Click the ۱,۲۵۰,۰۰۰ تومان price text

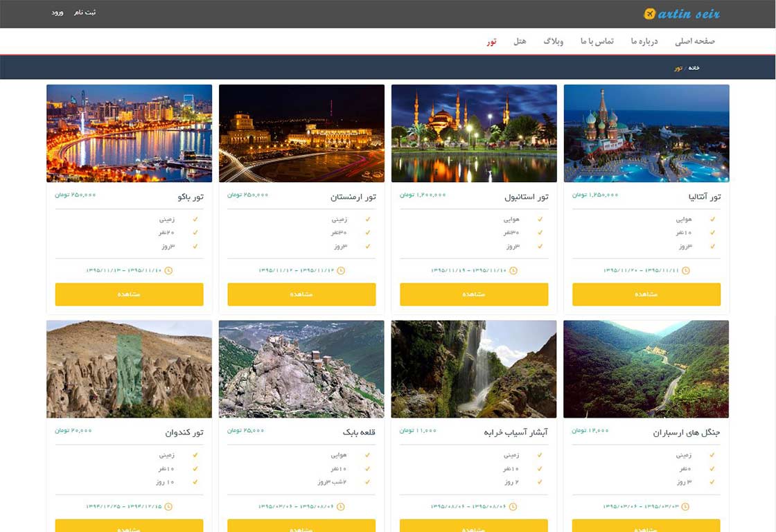coord(595,195)
